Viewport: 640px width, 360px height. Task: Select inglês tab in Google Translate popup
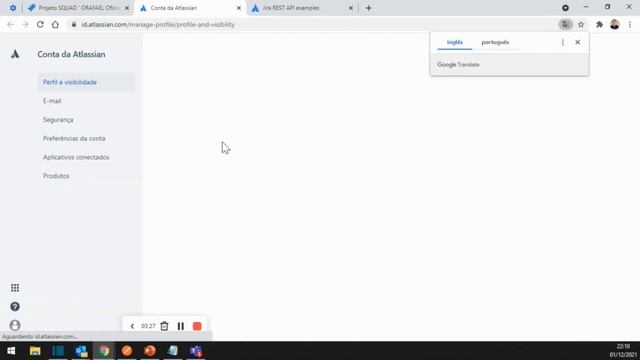coord(455,42)
